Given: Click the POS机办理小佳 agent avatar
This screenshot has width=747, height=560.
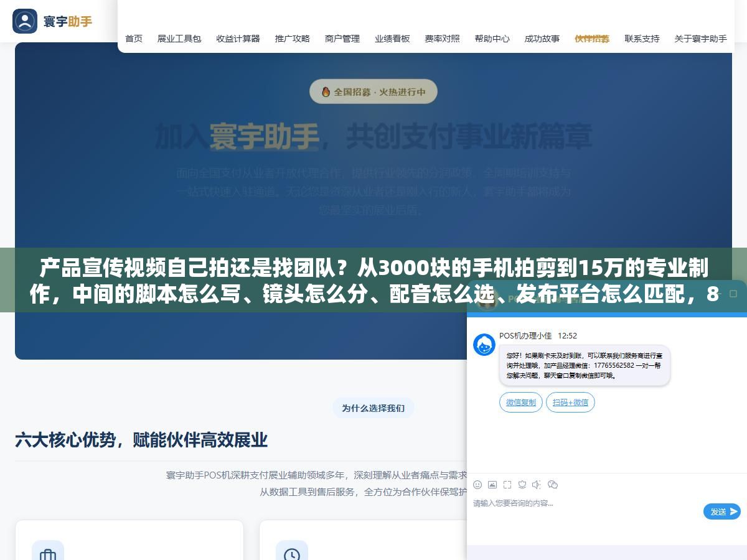Looking at the screenshot, I should pos(484,345).
